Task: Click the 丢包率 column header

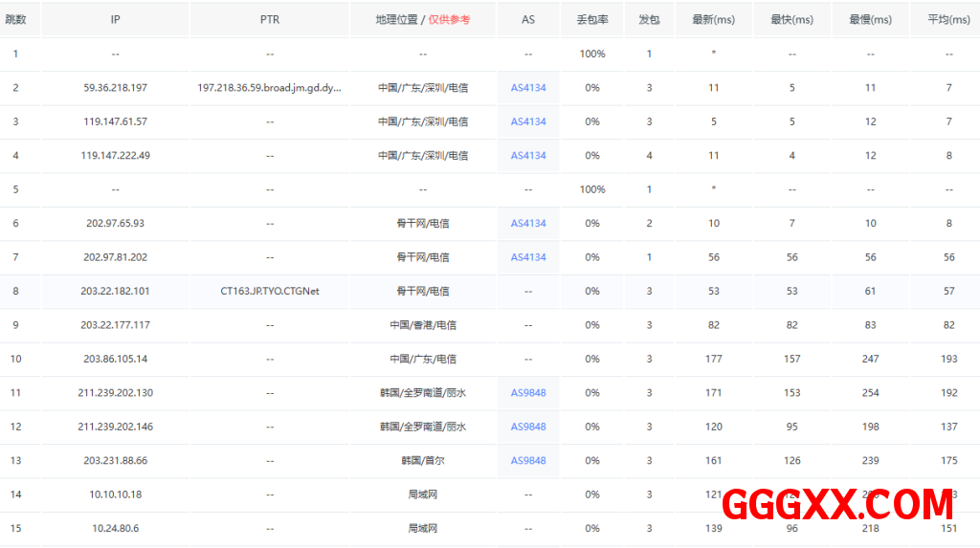Action: click(x=591, y=20)
